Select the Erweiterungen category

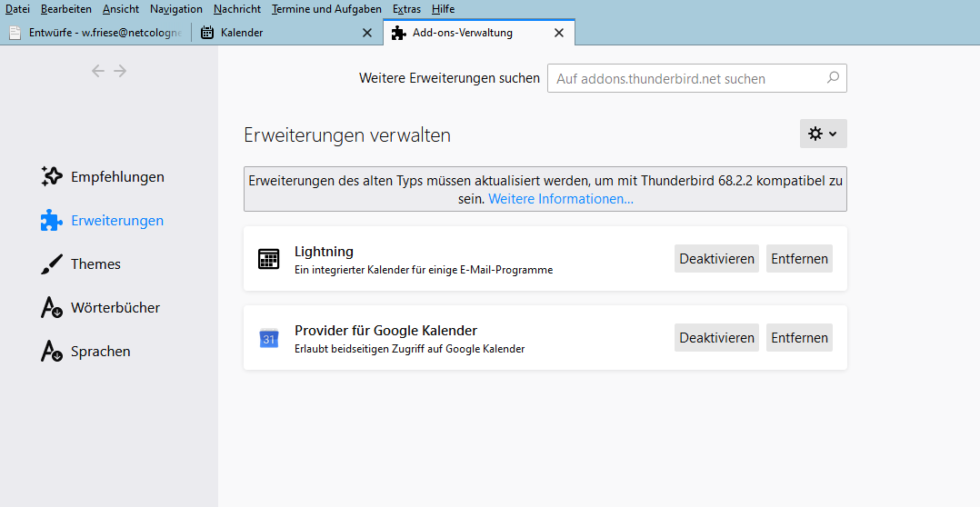pos(103,221)
